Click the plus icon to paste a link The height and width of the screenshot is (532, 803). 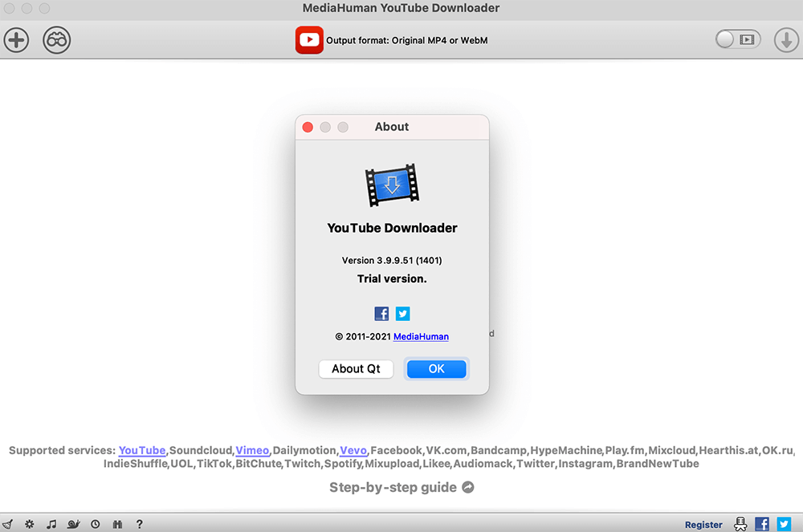(x=16, y=40)
